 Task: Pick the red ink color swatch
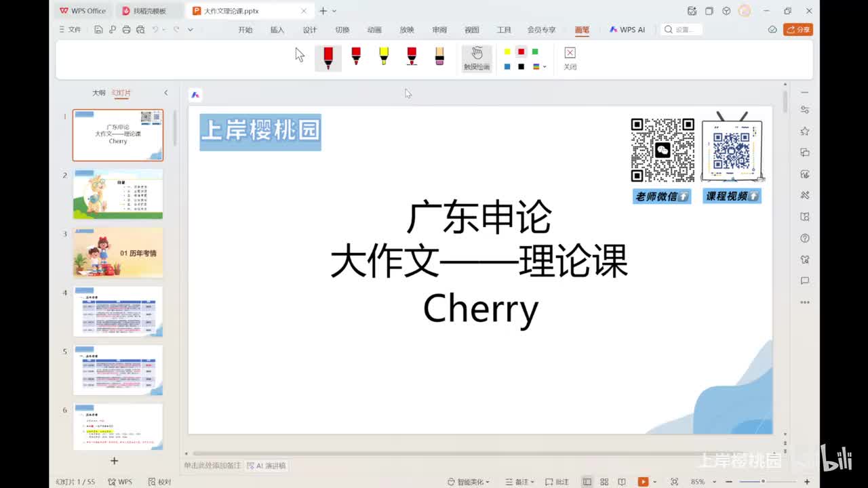coord(521,52)
